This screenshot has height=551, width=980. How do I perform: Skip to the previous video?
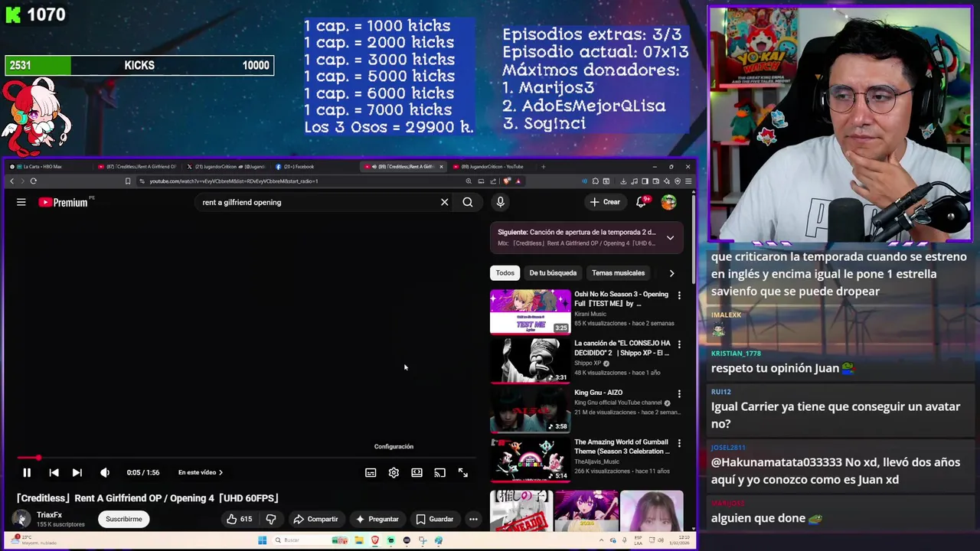pos(54,473)
